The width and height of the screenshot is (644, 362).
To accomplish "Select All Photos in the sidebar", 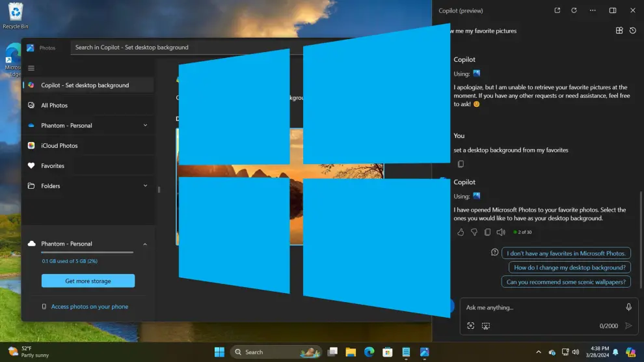I will [54, 105].
